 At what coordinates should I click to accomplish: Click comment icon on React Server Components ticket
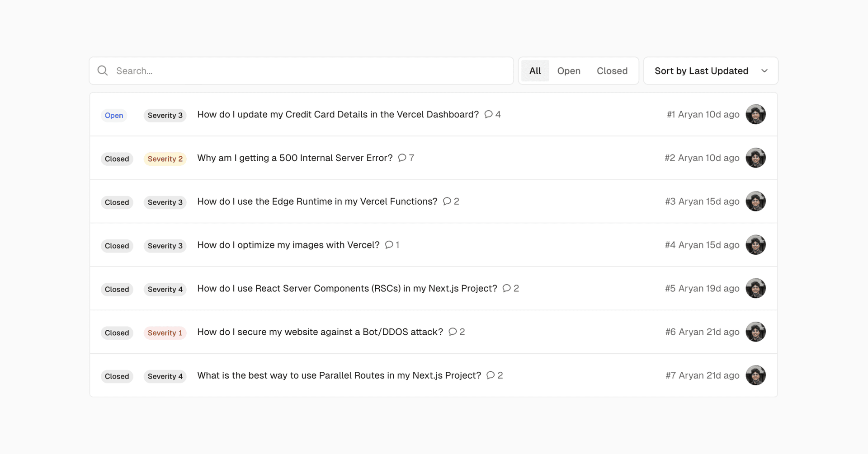click(506, 288)
